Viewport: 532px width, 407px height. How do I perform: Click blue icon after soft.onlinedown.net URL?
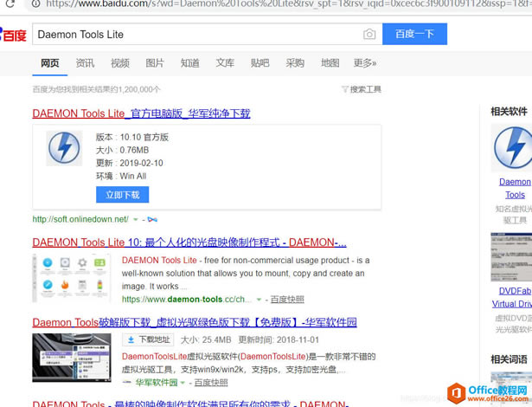152,219
